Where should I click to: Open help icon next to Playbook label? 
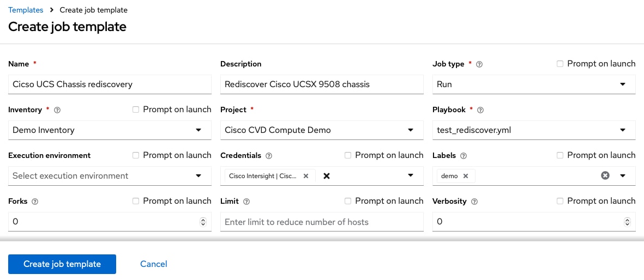pyautogui.click(x=480, y=110)
